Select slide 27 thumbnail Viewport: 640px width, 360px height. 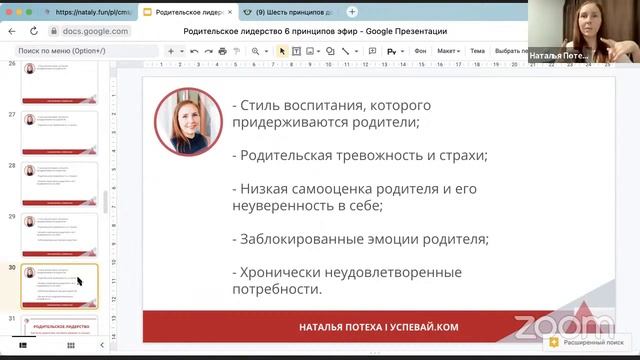[x=60, y=133]
